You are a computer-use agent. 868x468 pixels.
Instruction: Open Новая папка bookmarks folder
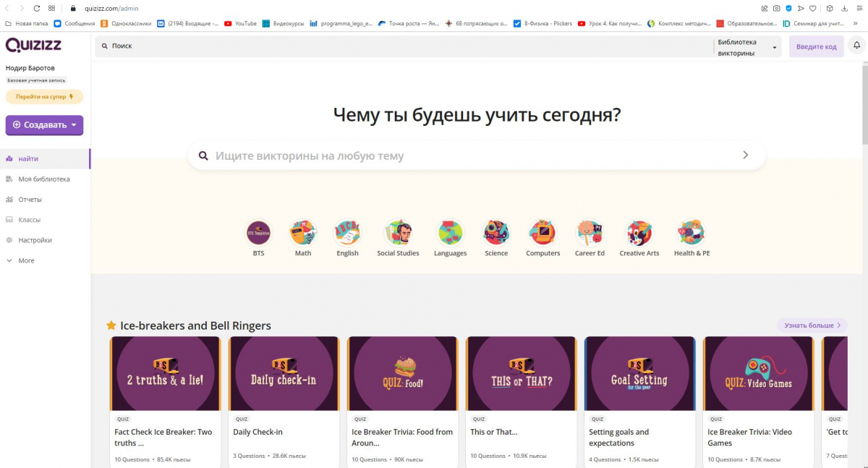pyautogui.click(x=26, y=23)
